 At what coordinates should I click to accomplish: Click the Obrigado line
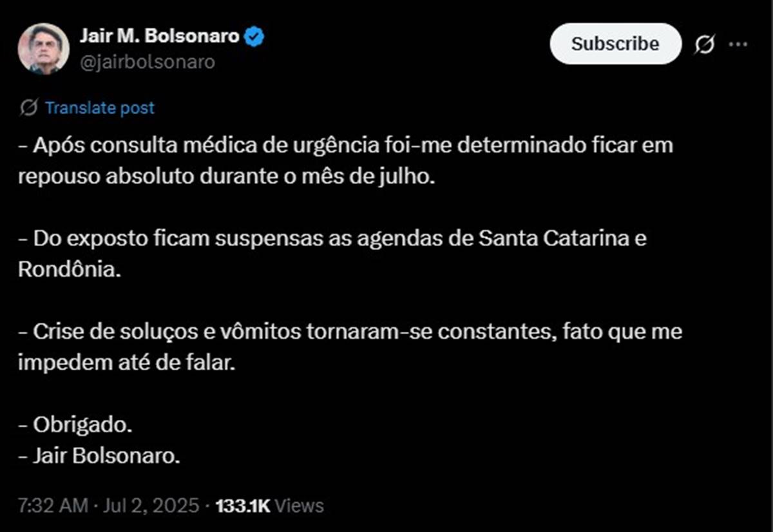point(75,425)
